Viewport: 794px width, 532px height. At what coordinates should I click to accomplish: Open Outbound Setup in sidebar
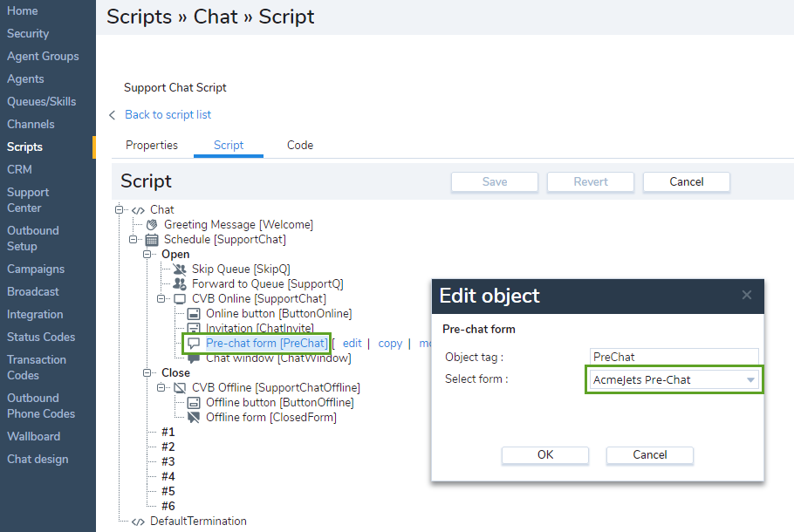[33, 238]
